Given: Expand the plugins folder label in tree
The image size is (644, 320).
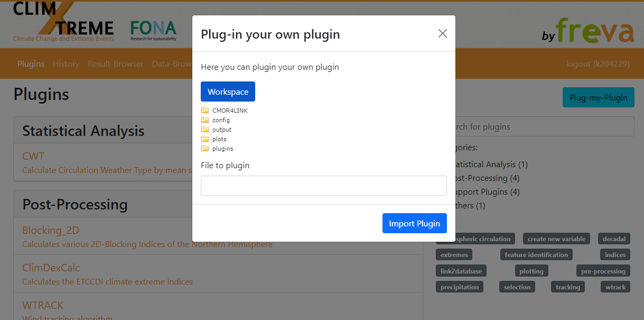Looking at the screenshot, I should pos(222,149).
